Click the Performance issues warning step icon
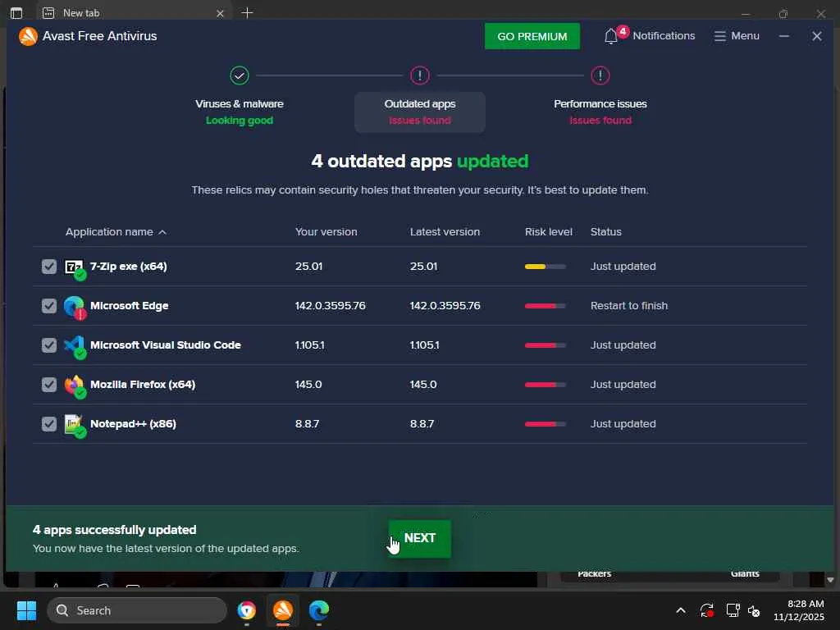The image size is (840, 630). (600, 75)
